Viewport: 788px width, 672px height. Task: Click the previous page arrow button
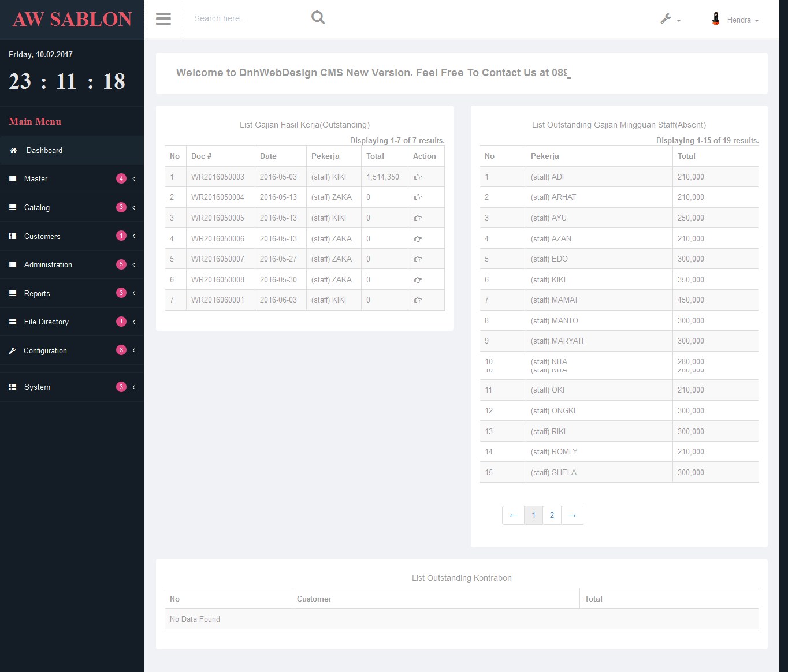coord(513,515)
